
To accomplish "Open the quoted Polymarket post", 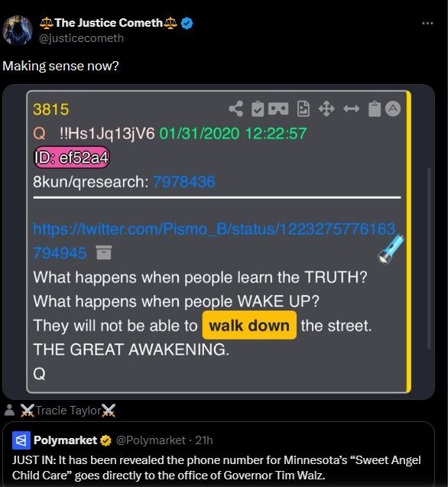I will pos(219,454).
